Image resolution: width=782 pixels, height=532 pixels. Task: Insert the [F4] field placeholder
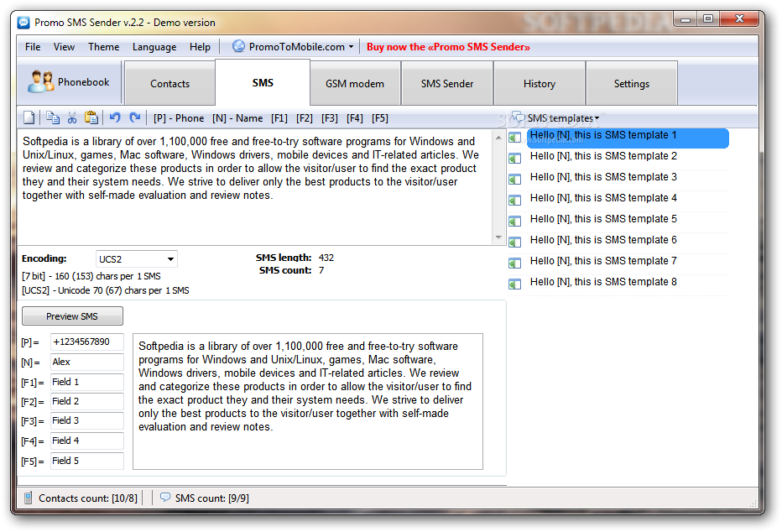pyautogui.click(x=355, y=118)
